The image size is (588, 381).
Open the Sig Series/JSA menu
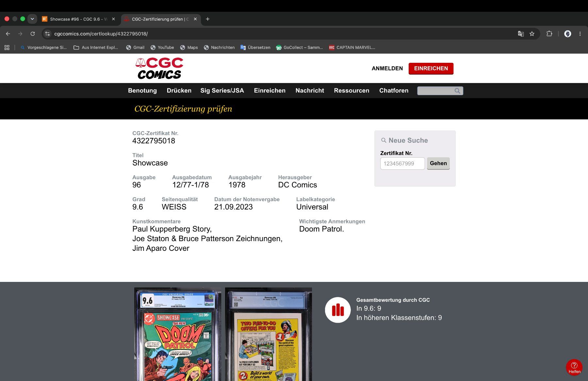coord(222,91)
